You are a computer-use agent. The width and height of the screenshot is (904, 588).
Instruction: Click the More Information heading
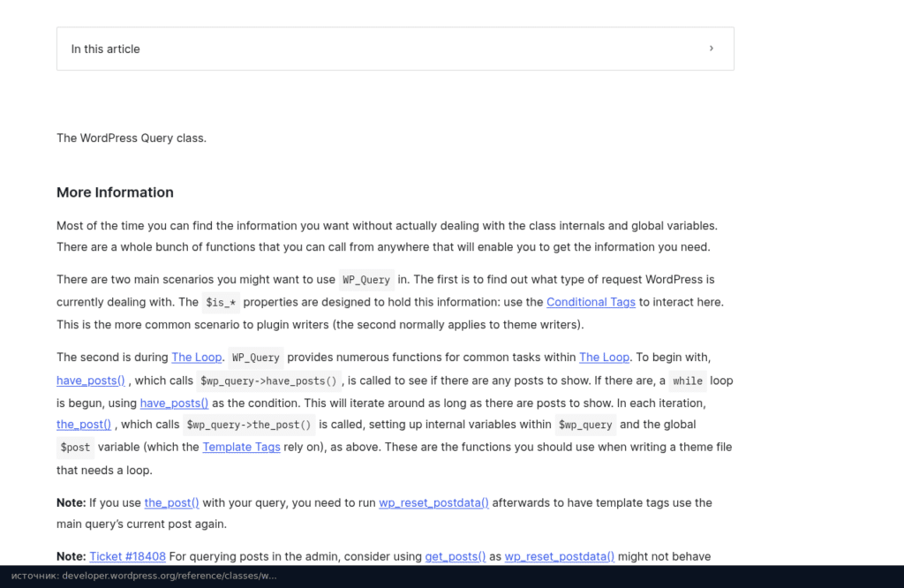tap(115, 192)
